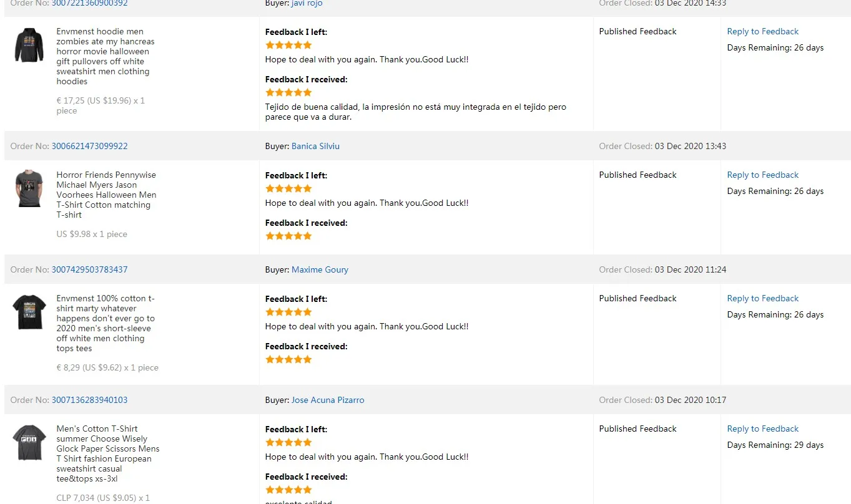Image resolution: width=851 pixels, height=504 pixels.
Task: Open order number 3007429503783437
Action: [89, 269]
